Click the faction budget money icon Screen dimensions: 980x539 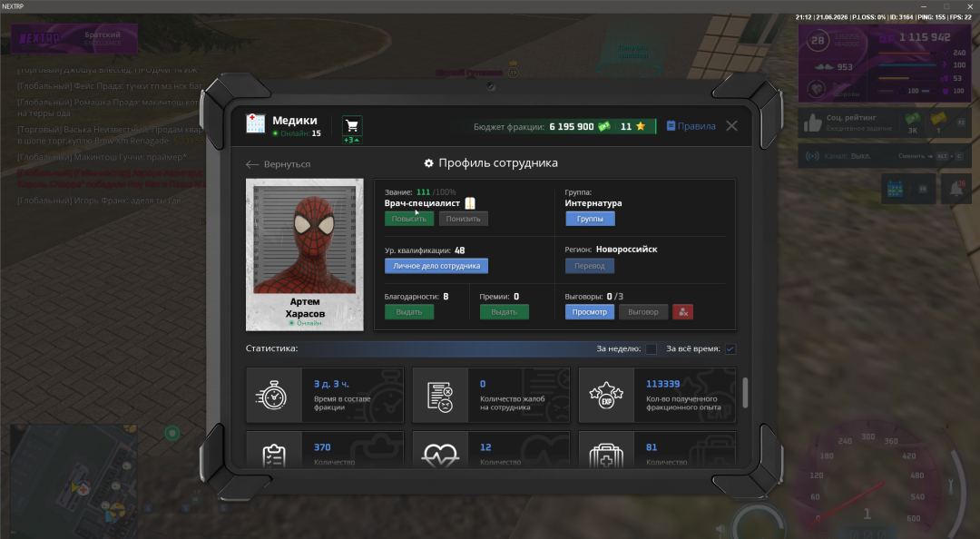603,126
